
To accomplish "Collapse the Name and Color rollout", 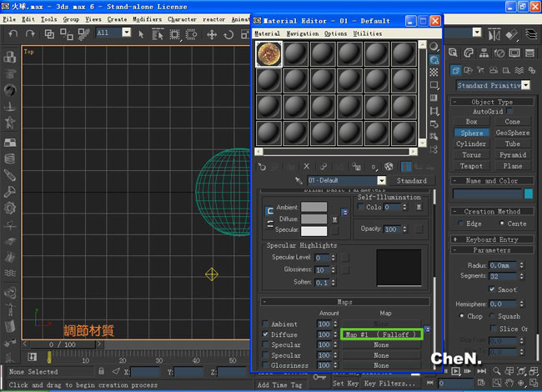I will pyautogui.click(x=492, y=180).
